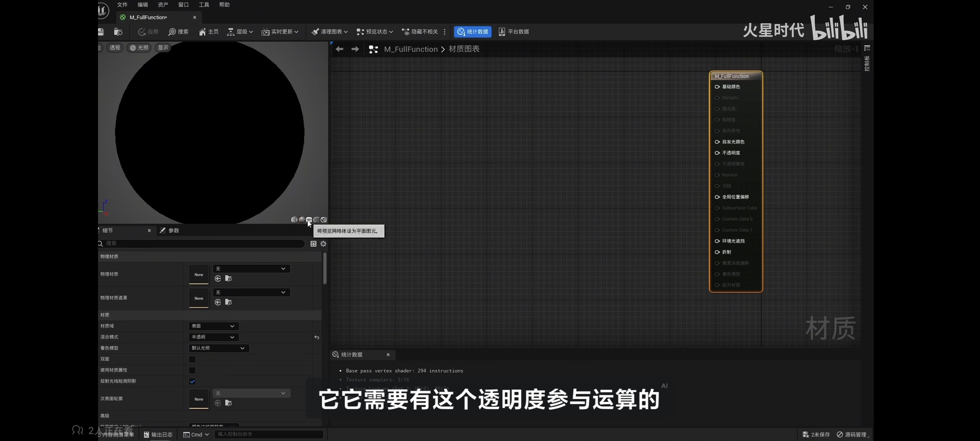Browse to 物理材质 asset in content browser
The image size is (980, 441).
tap(229, 278)
